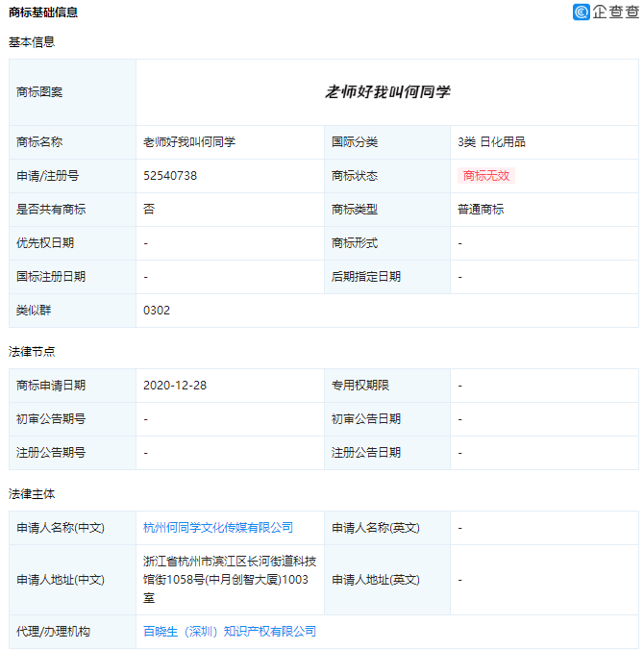Click the 商标无效 status badge
Screen dimensions: 644x650
pyautogui.click(x=486, y=176)
